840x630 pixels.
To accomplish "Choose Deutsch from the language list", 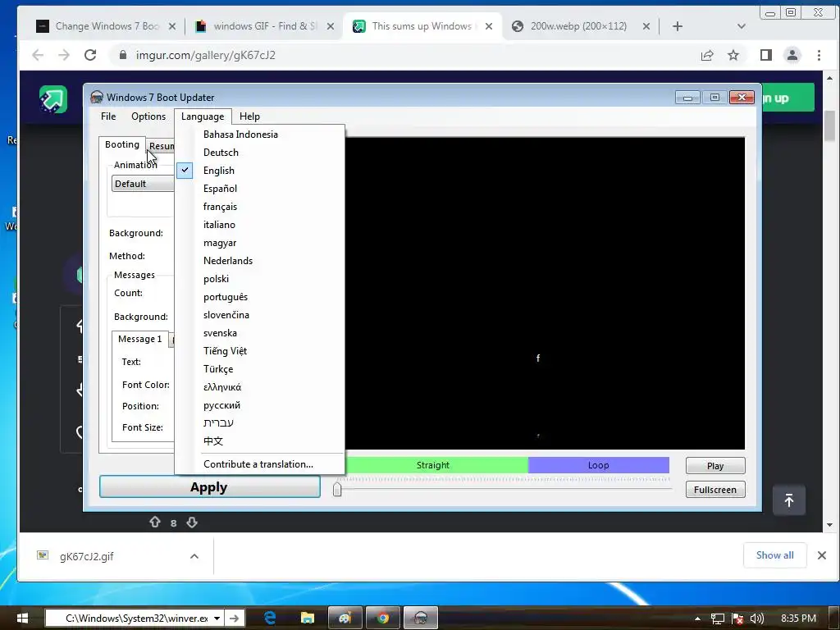I will click(260, 153).
